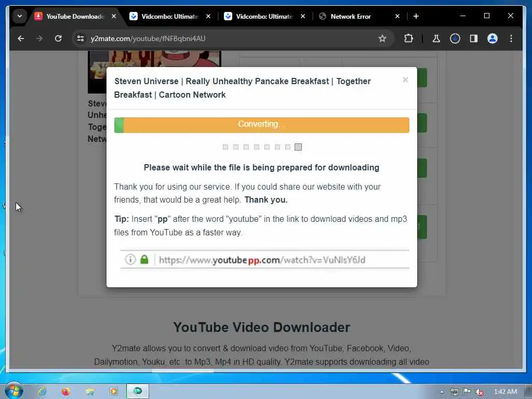The height and width of the screenshot is (399, 532).
Task: Launch Internet Explorer from taskbar
Action: point(42,392)
